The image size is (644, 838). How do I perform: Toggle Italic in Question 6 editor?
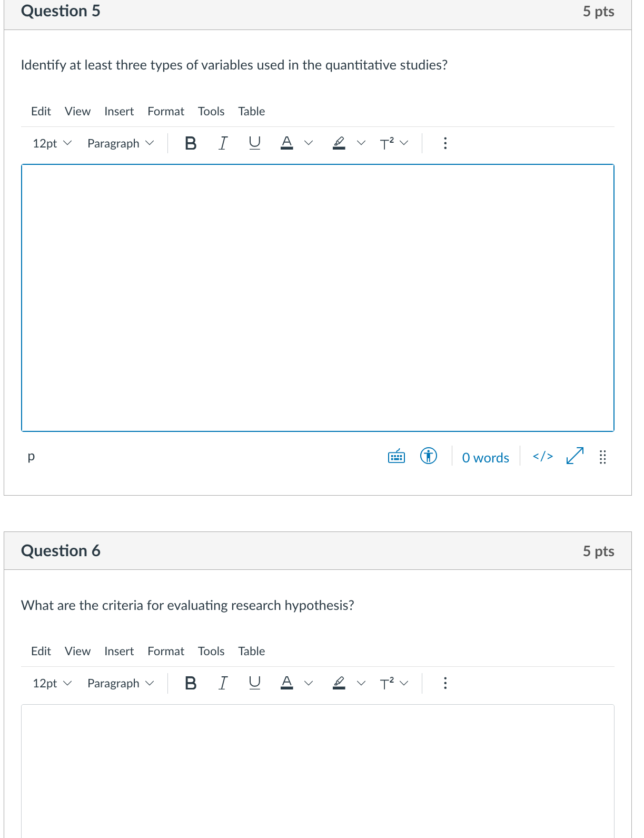(223, 683)
